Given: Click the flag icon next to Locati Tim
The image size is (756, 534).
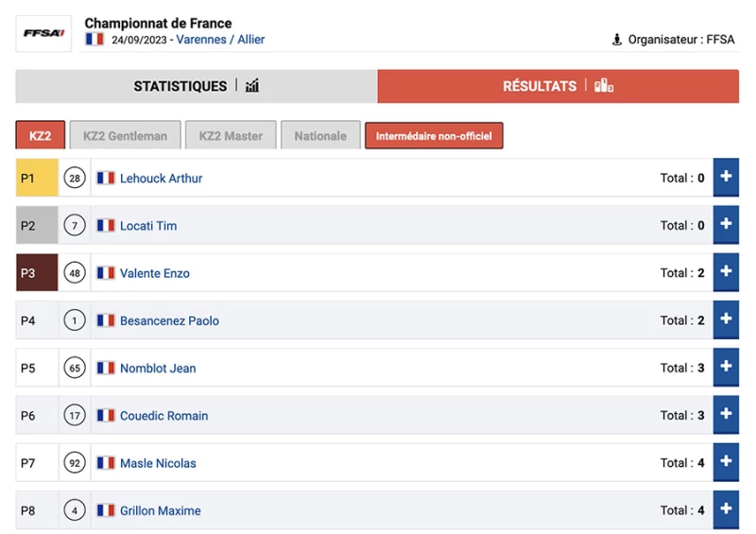Looking at the screenshot, I should (106, 226).
